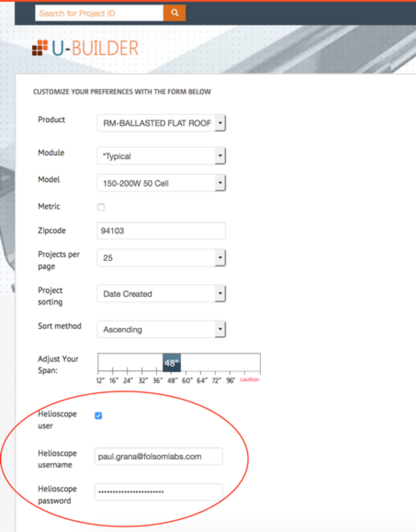The height and width of the screenshot is (532, 416).
Task: Expand the Module dropdown showing *Typical
Action: [x=161, y=156]
